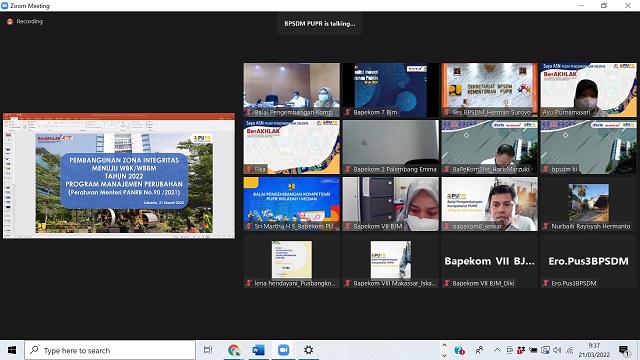
Task: Click the muted mic icon beside Bapekom VIII Makassar
Action: [348, 283]
